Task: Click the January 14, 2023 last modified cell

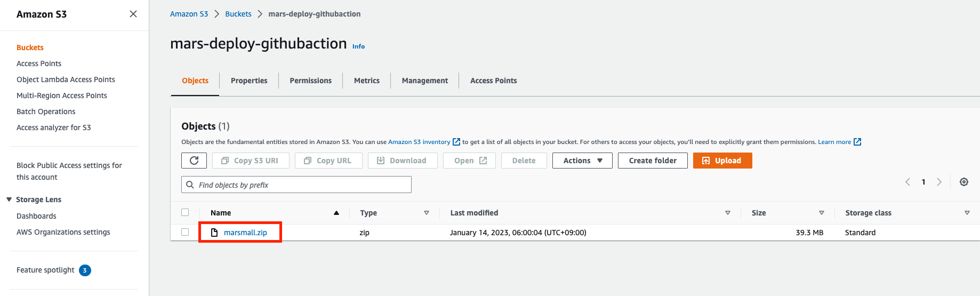Action: 518,233
